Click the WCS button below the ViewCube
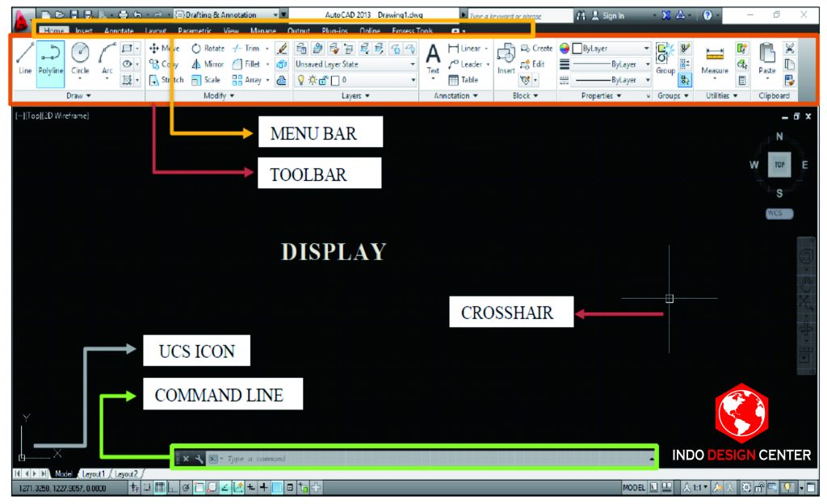 tap(779, 213)
